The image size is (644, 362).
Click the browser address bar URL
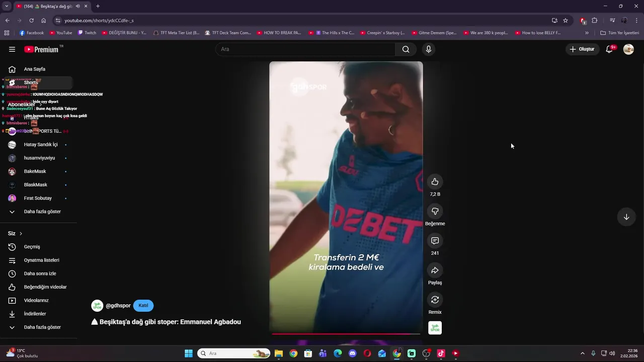click(x=99, y=21)
